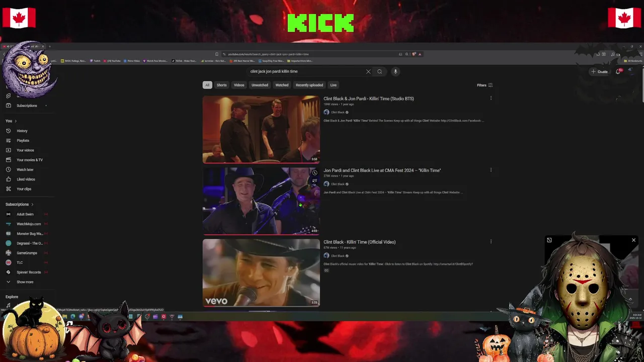Open TikTok bookmark
This screenshot has width=644, height=362.
point(184,61)
